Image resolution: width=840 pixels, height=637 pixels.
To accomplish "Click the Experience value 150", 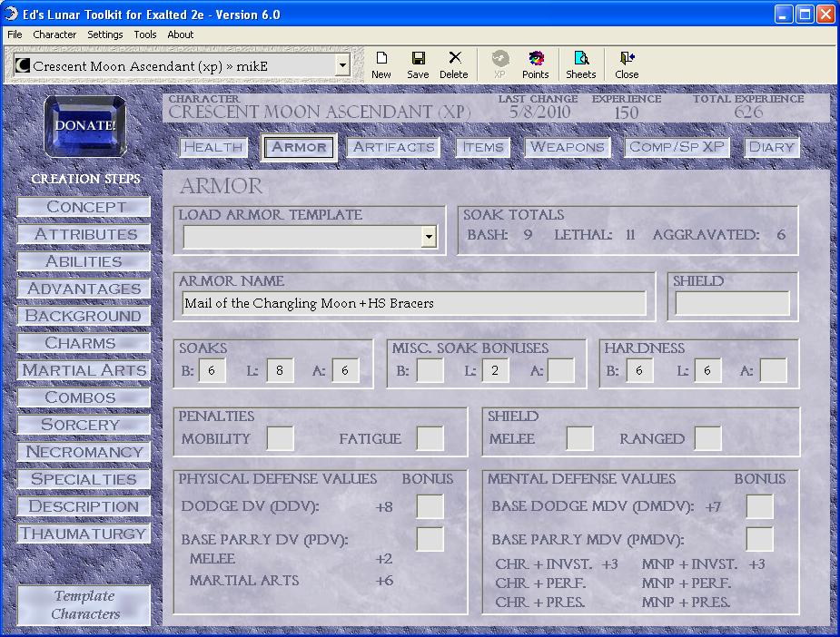I will [627, 113].
